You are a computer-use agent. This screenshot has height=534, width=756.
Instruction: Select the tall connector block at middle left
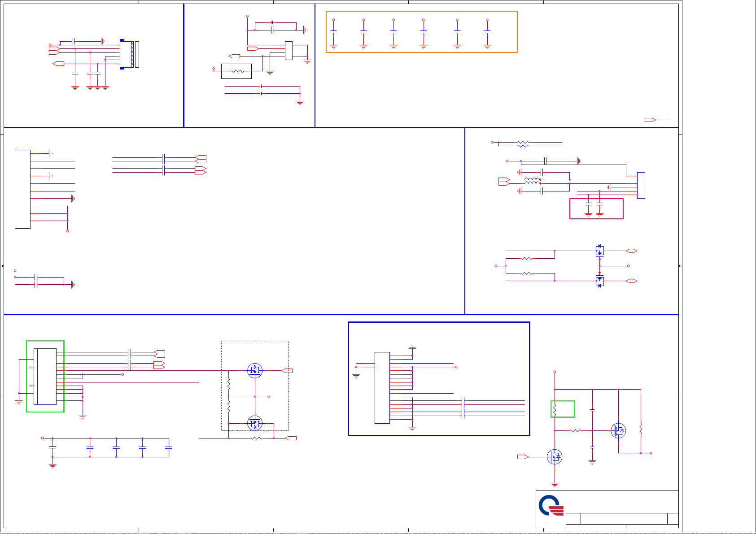[x=22, y=189]
